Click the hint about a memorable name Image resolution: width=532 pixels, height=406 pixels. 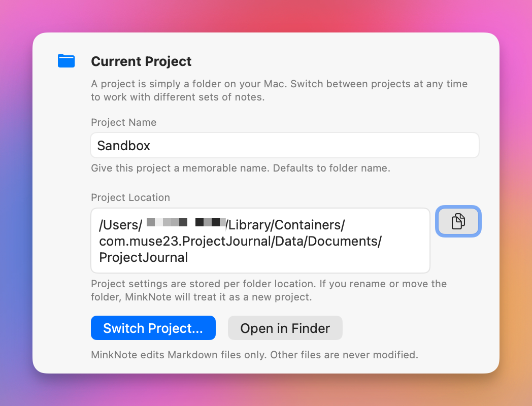(x=241, y=168)
